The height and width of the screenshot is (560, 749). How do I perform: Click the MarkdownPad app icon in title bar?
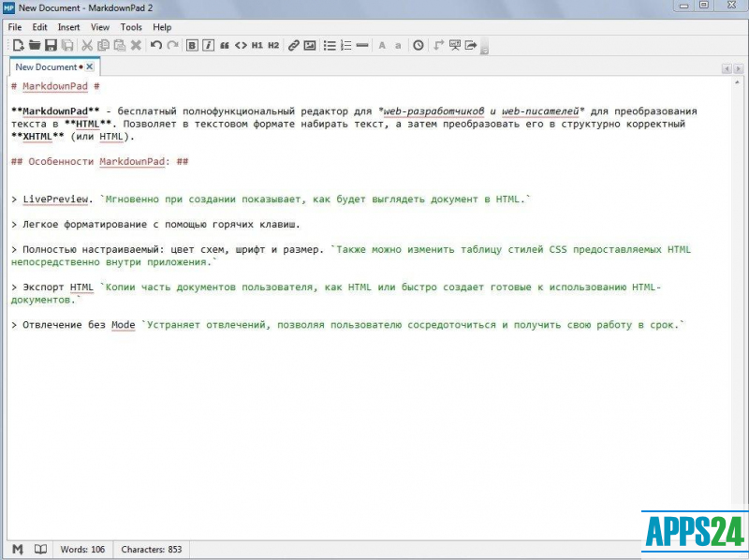click(x=8, y=7)
